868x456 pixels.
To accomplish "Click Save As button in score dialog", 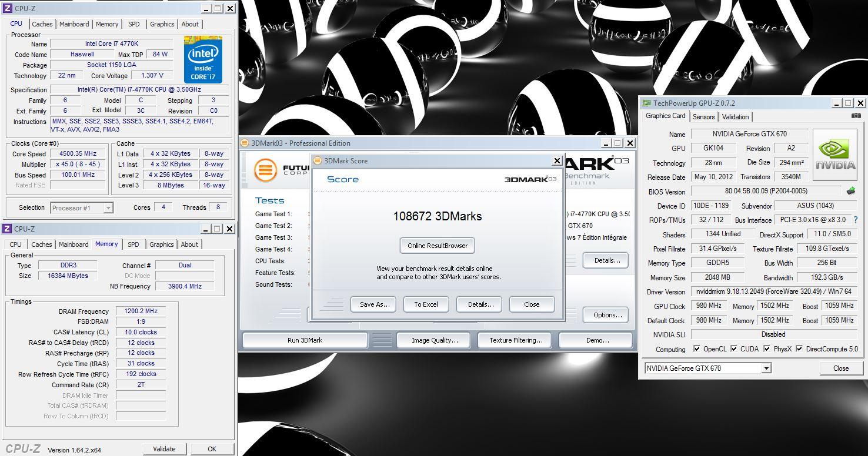I will (374, 304).
